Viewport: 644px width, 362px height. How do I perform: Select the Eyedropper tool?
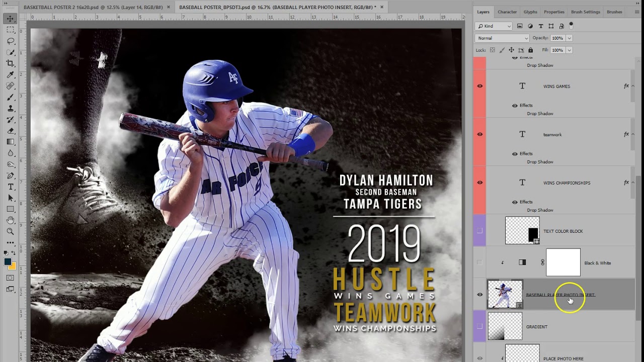coord(10,74)
